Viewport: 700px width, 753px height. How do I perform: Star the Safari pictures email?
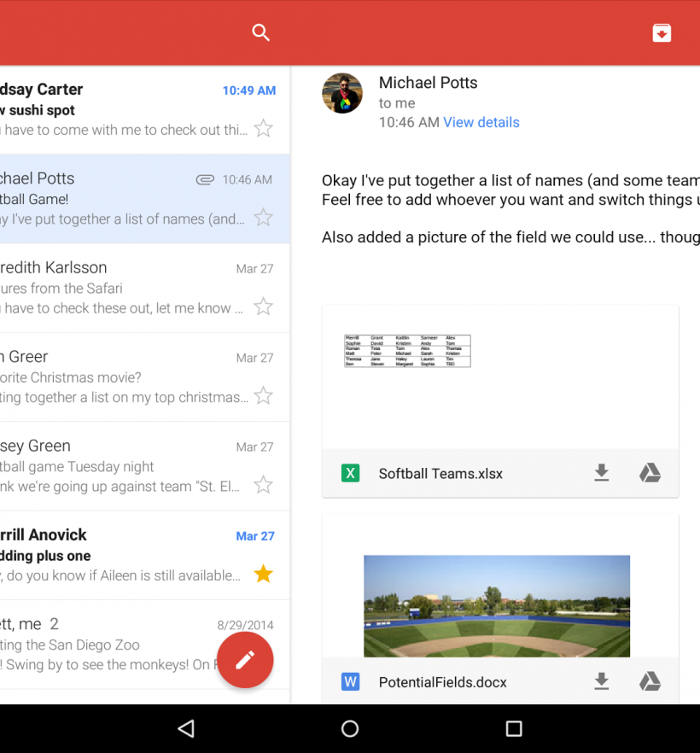click(x=264, y=306)
